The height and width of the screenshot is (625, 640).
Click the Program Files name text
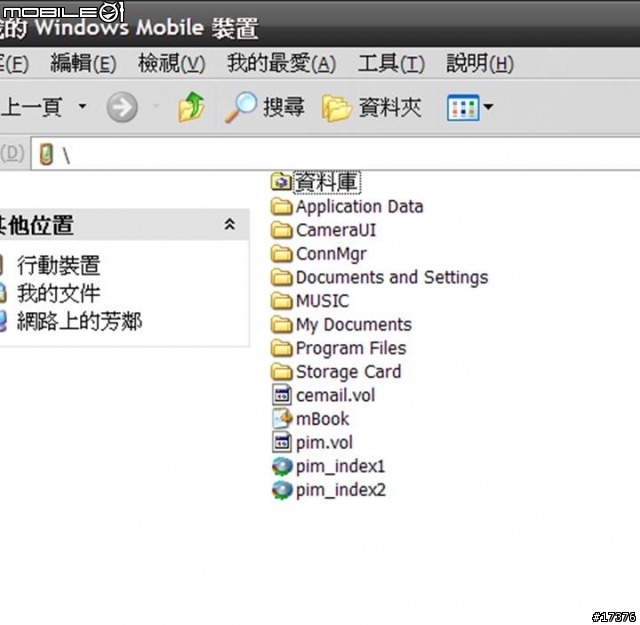tap(351, 349)
